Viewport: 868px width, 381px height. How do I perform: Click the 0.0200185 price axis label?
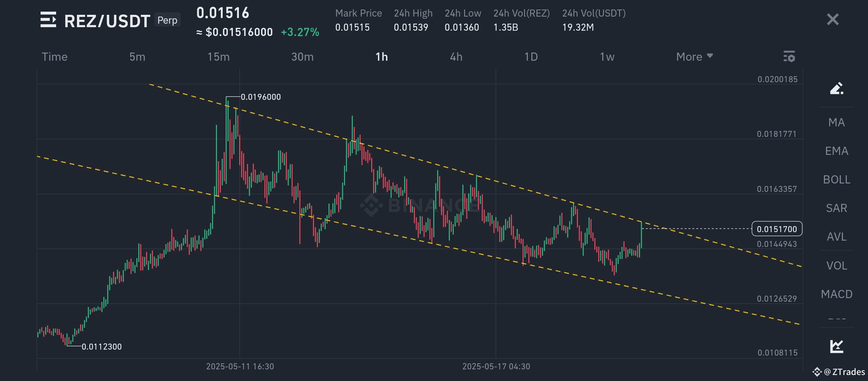pyautogui.click(x=777, y=79)
